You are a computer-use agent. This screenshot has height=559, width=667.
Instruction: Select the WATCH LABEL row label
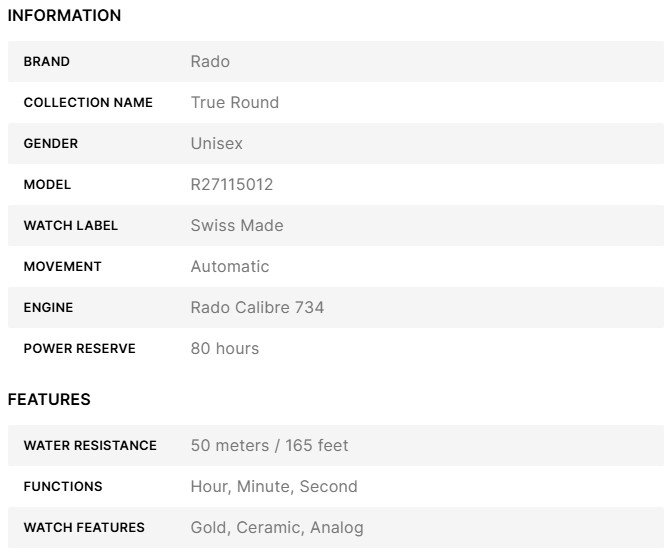tap(71, 226)
